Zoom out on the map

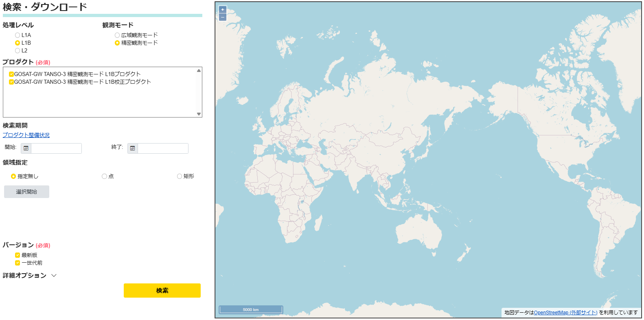click(x=222, y=17)
